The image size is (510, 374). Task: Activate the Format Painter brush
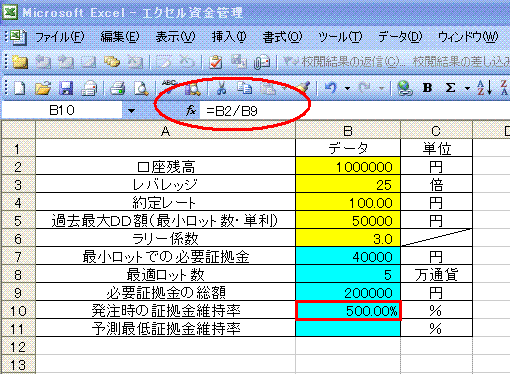303,88
